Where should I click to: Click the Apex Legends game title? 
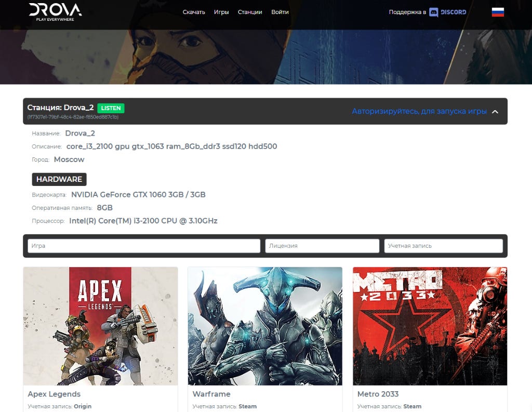tap(54, 394)
